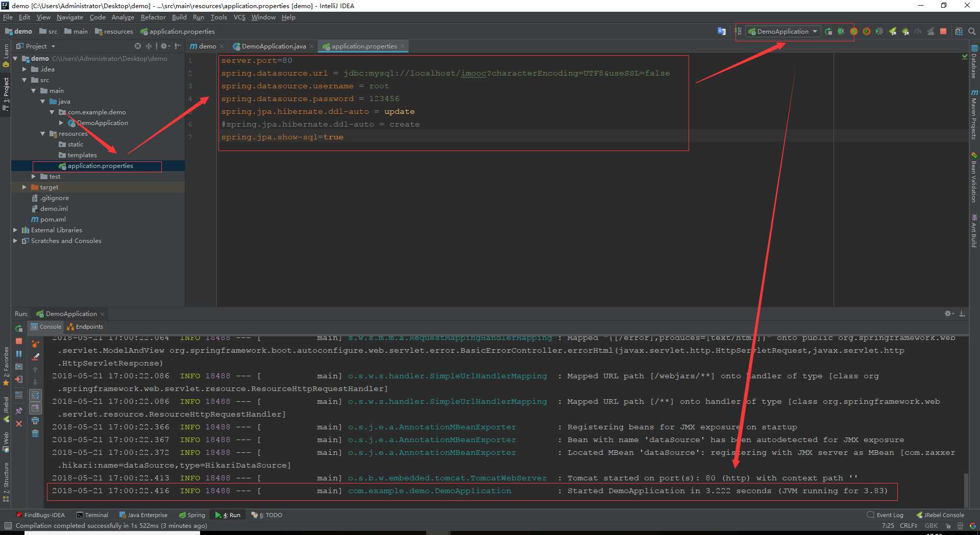Open the Spring tool window
The image size is (980, 535).
click(192, 515)
